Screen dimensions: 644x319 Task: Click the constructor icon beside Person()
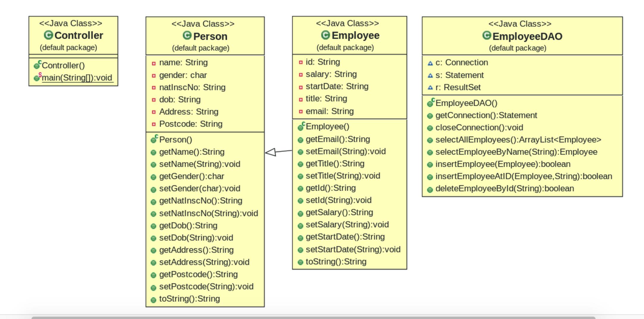pos(154,139)
